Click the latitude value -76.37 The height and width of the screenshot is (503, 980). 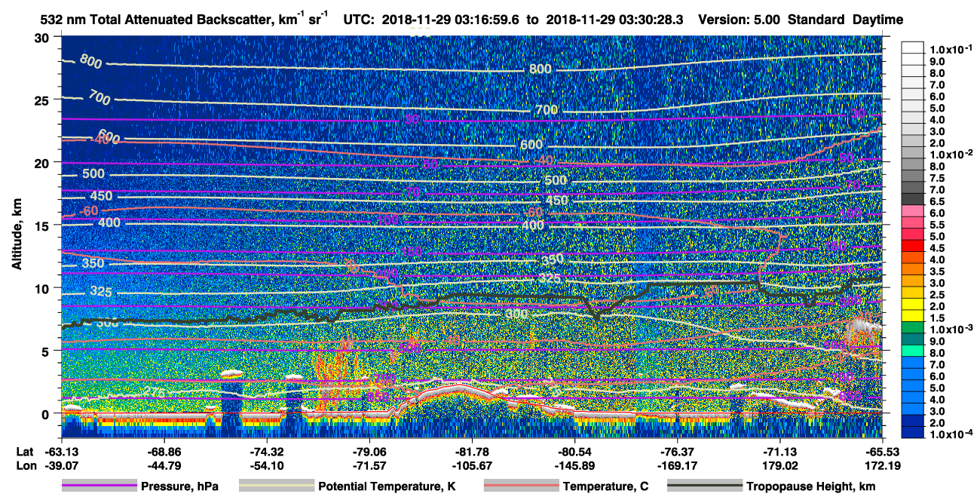pyautogui.click(x=678, y=451)
